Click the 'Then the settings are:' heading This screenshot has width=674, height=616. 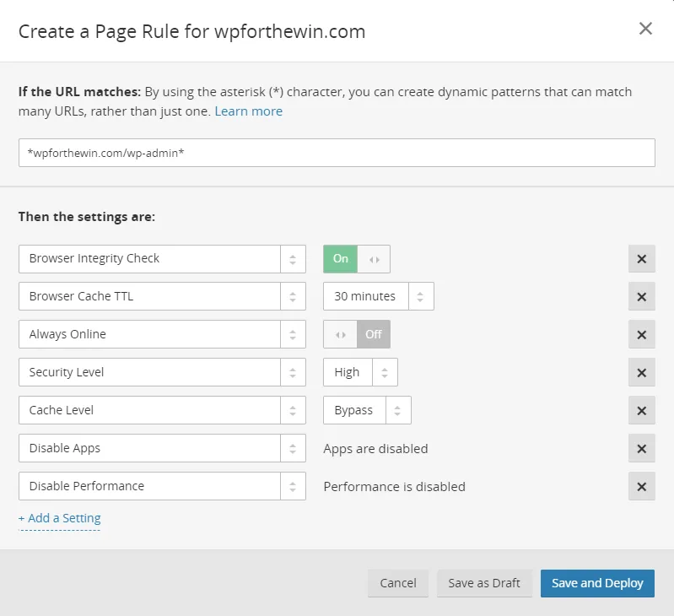pos(87,217)
